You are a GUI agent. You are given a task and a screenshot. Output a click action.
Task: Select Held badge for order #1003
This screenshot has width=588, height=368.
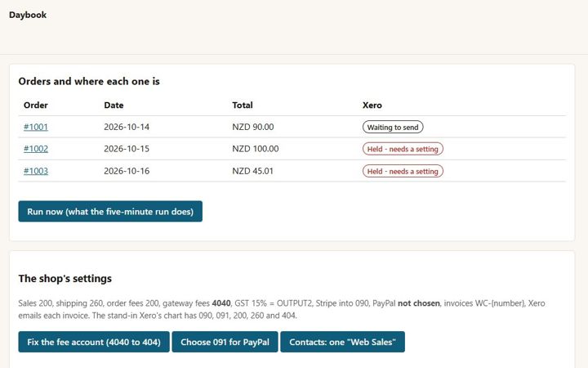click(x=403, y=171)
